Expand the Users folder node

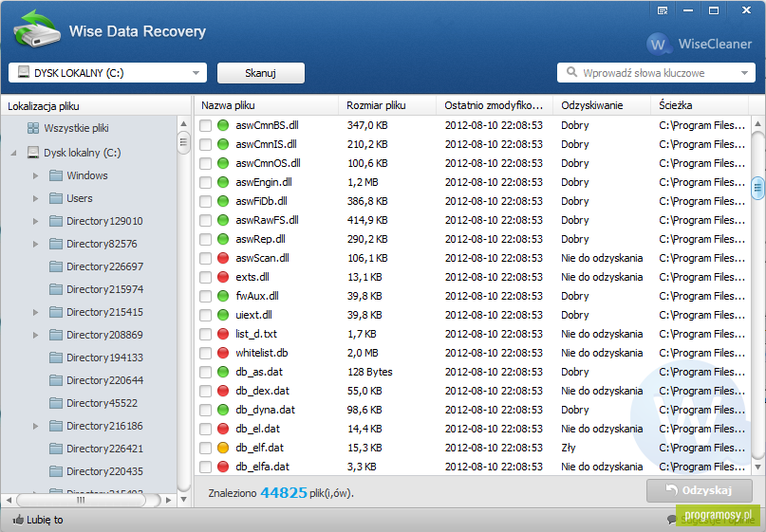[x=35, y=198]
